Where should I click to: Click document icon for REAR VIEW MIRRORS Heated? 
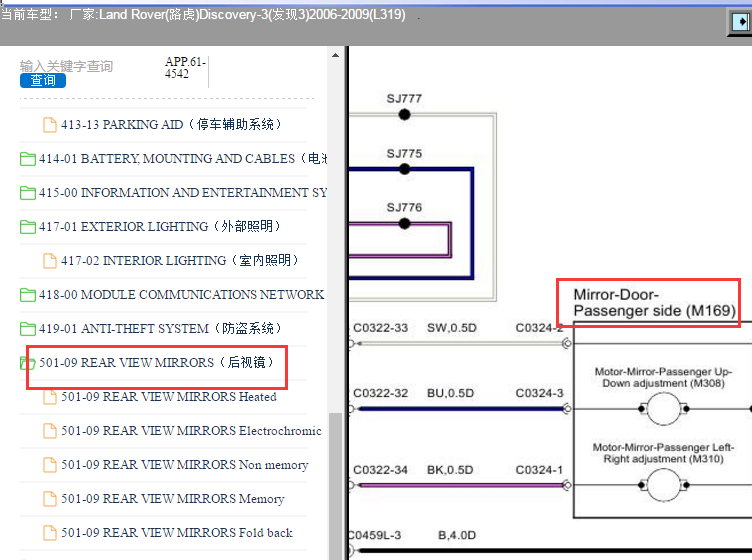pos(50,397)
